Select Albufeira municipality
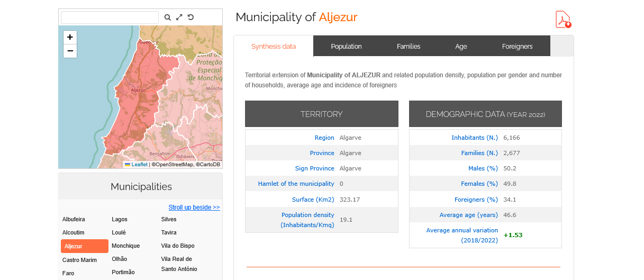Screen dimensions: 644x280 click(x=74, y=219)
